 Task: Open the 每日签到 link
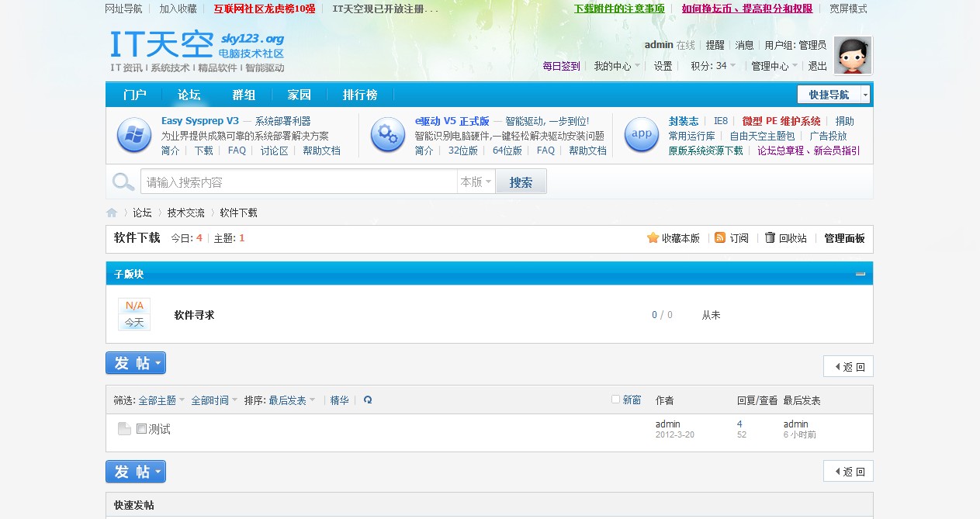(561, 66)
